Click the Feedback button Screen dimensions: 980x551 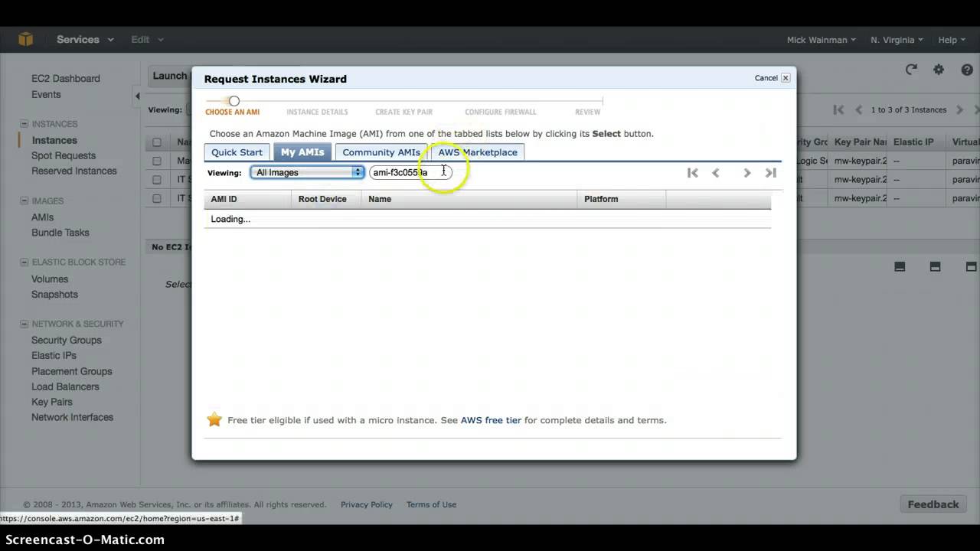(x=933, y=504)
